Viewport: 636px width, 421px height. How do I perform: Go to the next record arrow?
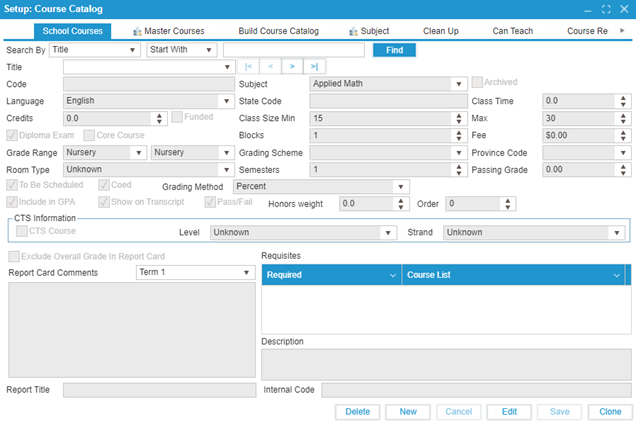coord(292,67)
